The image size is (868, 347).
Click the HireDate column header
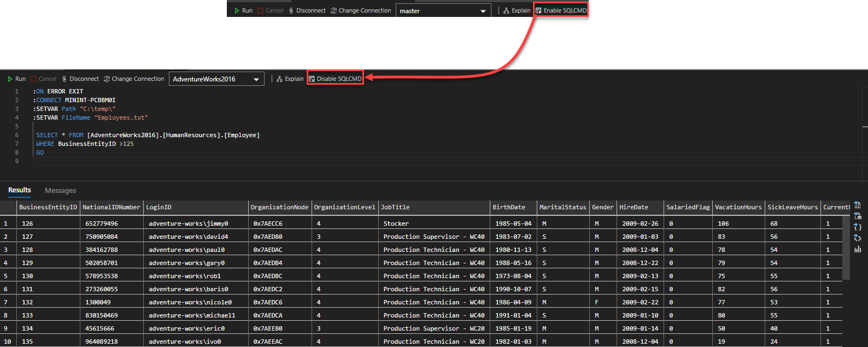coord(640,207)
